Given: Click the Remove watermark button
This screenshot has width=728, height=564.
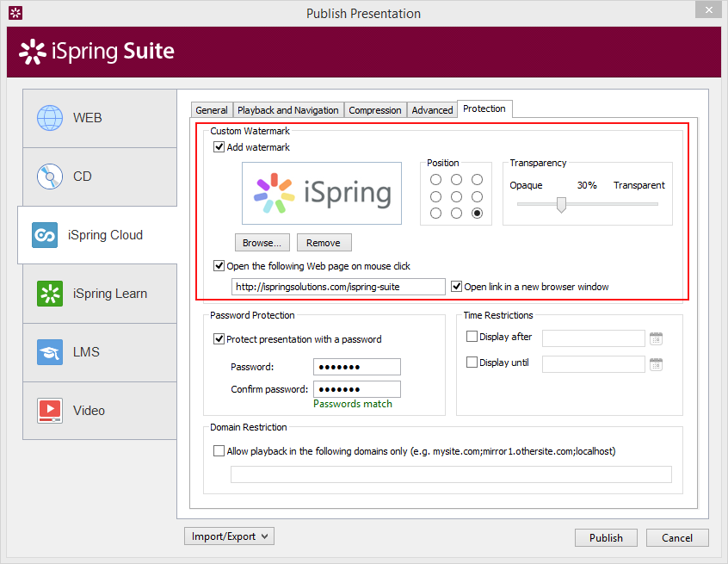Looking at the screenshot, I should coord(324,243).
